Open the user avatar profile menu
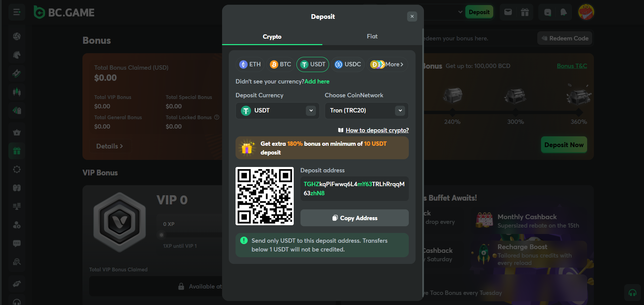Image resolution: width=644 pixels, height=305 pixels. (586, 12)
